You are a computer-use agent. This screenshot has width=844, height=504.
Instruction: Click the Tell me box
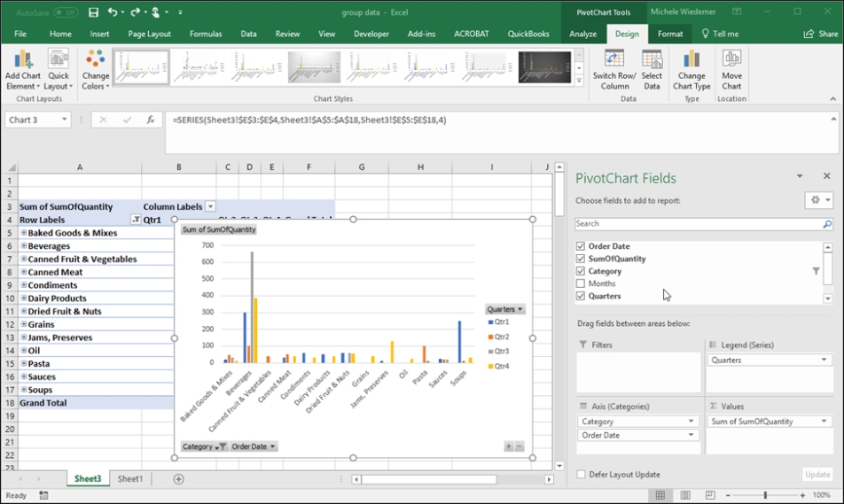click(x=720, y=34)
